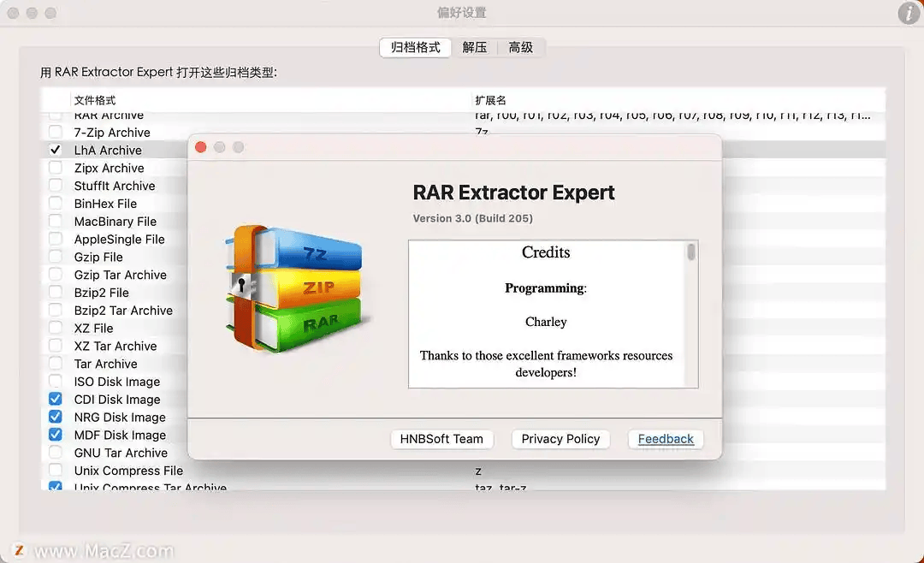
Task: Enable the GNU Tar Archive checkbox
Action: [56, 452]
